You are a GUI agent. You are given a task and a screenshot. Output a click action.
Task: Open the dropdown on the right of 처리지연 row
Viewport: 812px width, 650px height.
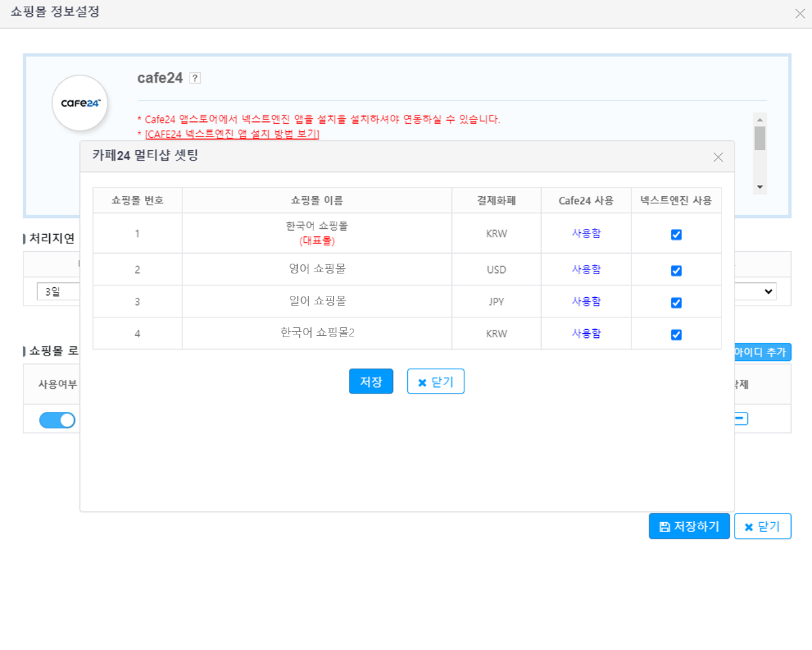(x=756, y=291)
